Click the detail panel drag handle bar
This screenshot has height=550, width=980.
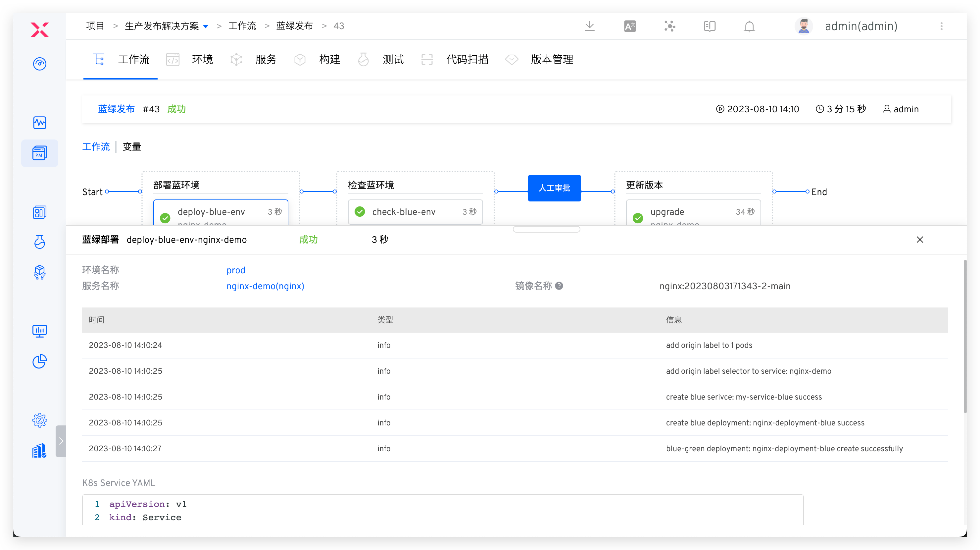[x=546, y=229]
